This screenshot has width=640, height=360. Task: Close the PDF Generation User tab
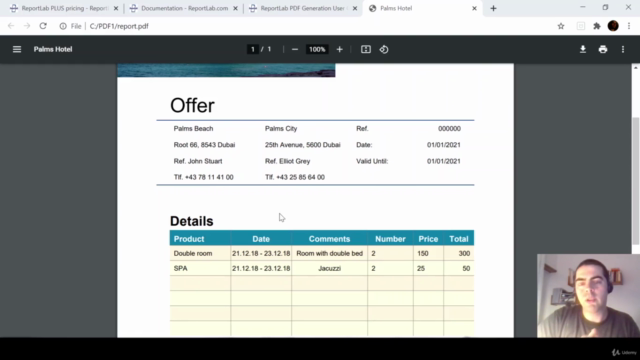355,8
